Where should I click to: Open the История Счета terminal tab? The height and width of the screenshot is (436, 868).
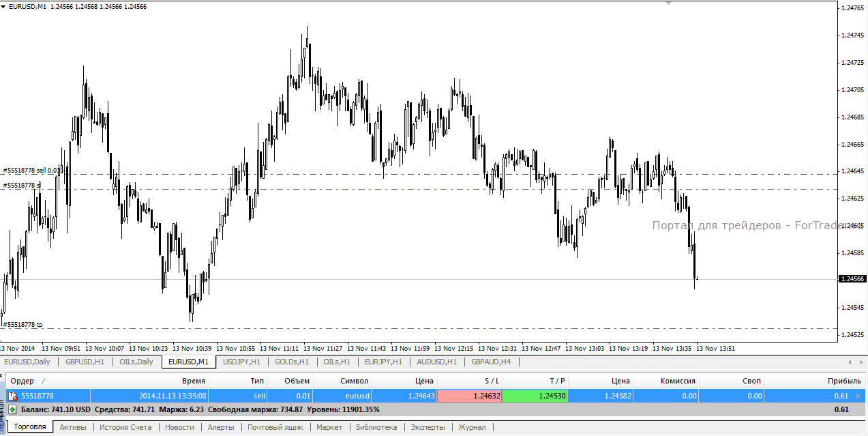pos(125,427)
